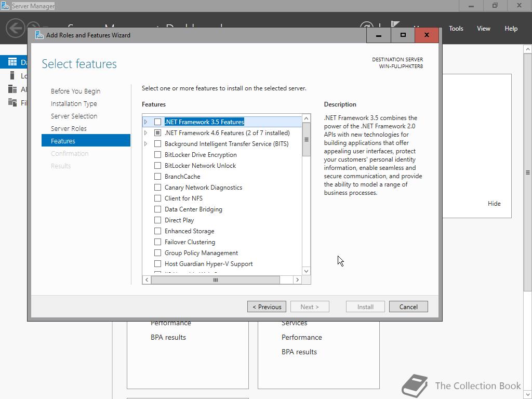
Task: Go to Server Selection step
Action: 74,116
